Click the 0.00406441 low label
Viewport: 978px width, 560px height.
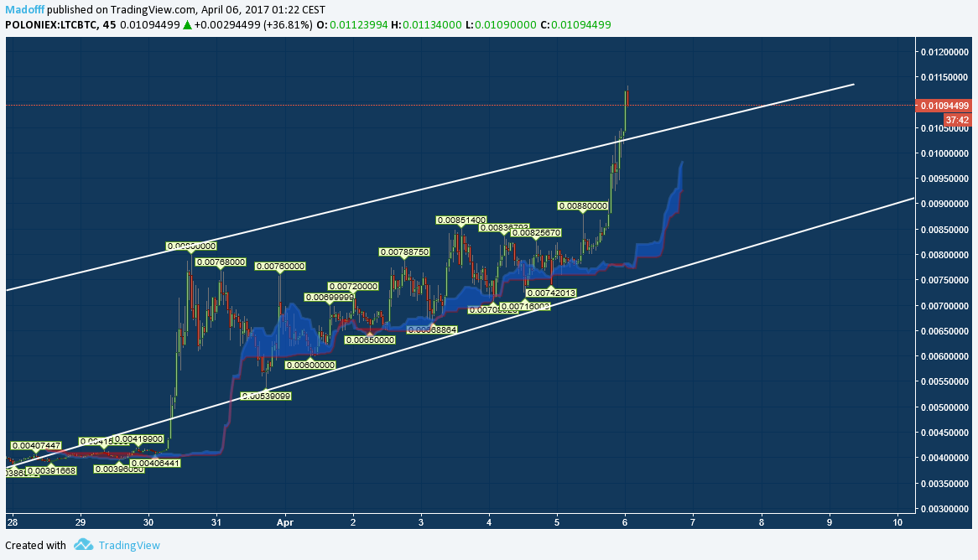pyautogui.click(x=155, y=464)
